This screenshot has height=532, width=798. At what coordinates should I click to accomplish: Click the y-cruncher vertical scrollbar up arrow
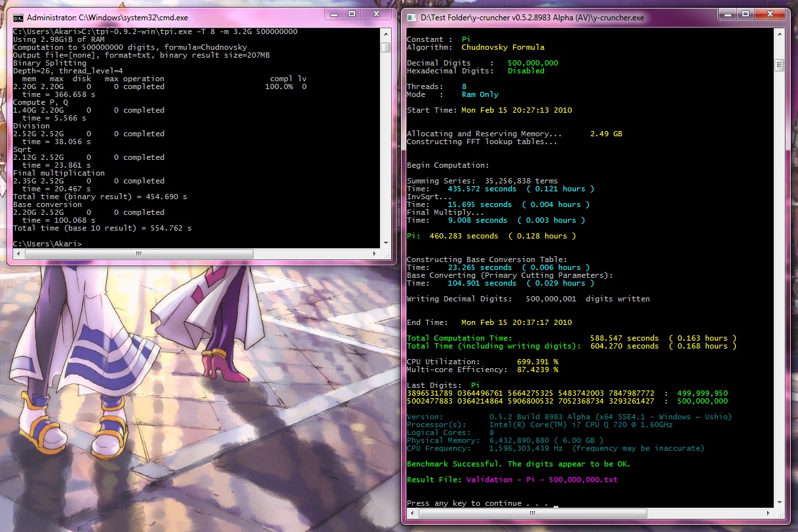(780, 33)
